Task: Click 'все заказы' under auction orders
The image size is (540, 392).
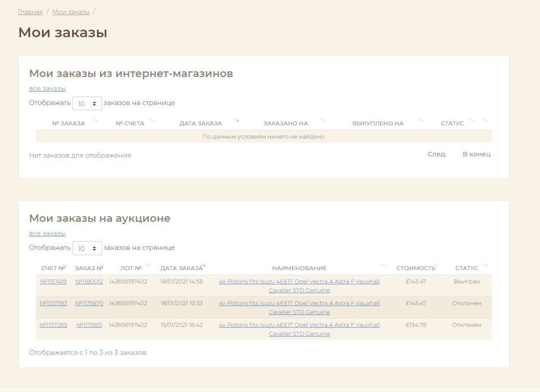Action: [x=47, y=233]
